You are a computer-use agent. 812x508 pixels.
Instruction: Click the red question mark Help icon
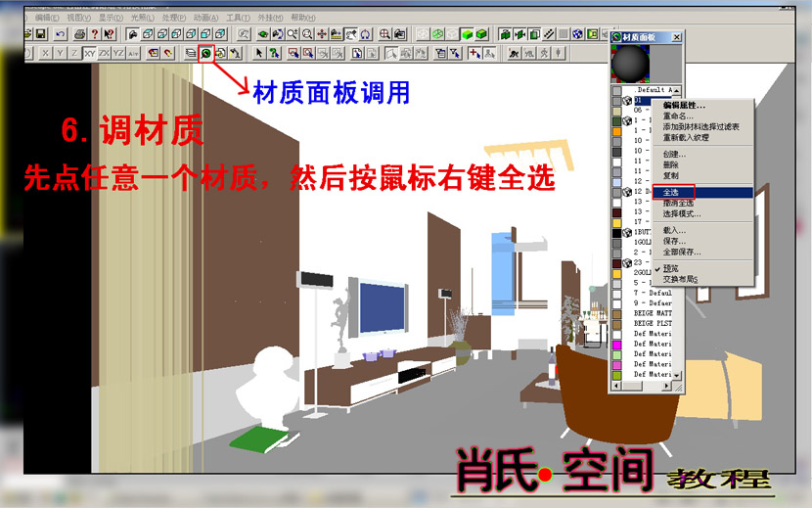pyautogui.click(x=94, y=34)
